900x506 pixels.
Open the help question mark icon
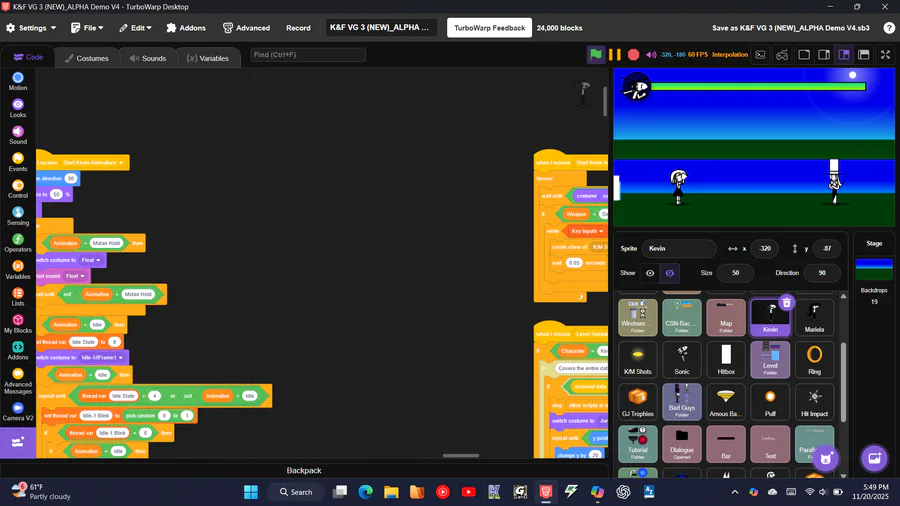click(889, 28)
